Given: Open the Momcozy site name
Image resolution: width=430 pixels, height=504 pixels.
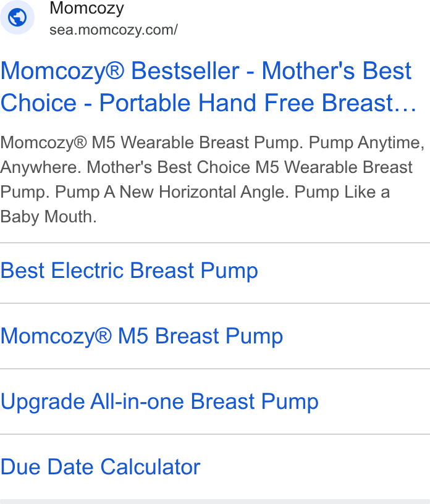Looking at the screenshot, I should pyautogui.click(x=86, y=8).
